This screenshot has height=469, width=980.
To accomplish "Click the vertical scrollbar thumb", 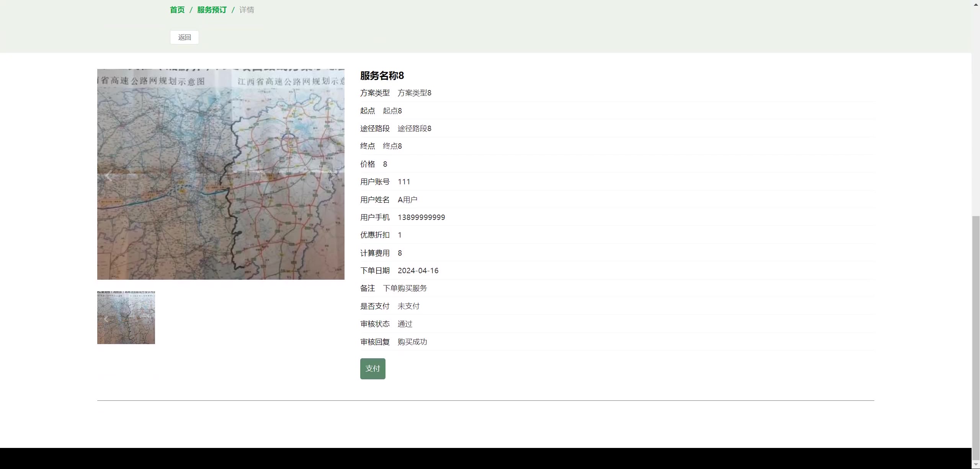I will (976, 337).
